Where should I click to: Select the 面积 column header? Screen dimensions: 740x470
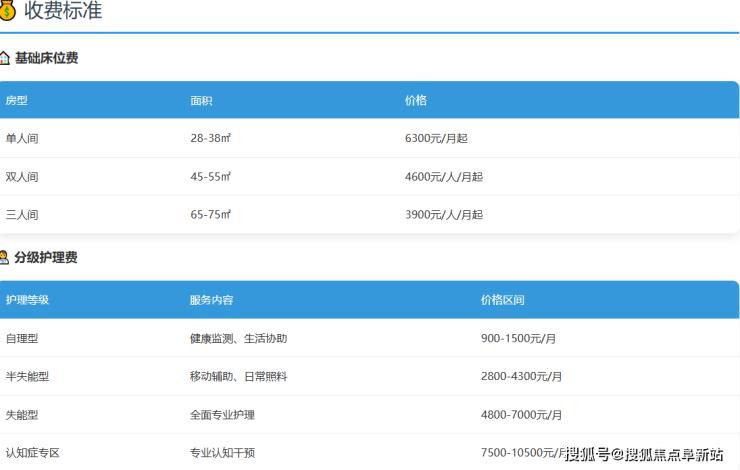201,101
